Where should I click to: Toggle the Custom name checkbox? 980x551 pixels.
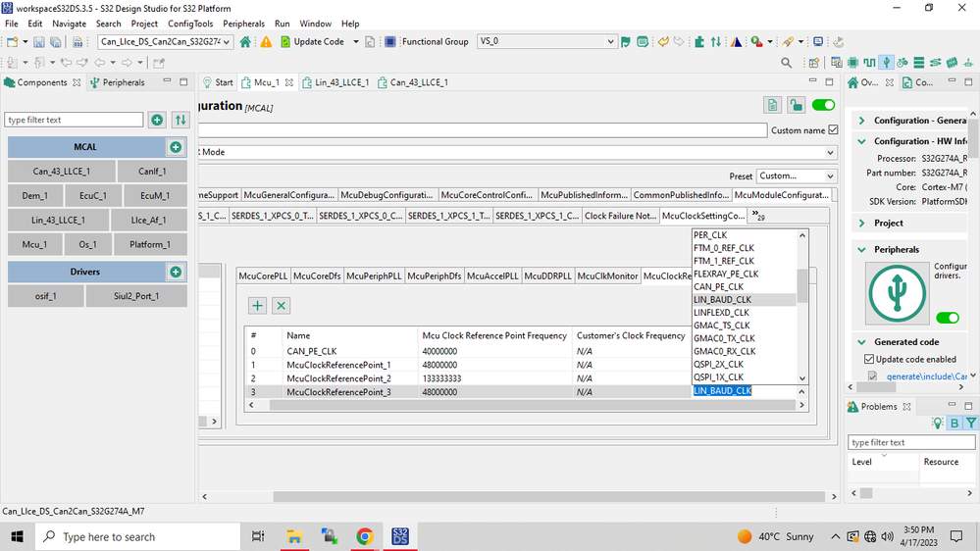coord(833,130)
